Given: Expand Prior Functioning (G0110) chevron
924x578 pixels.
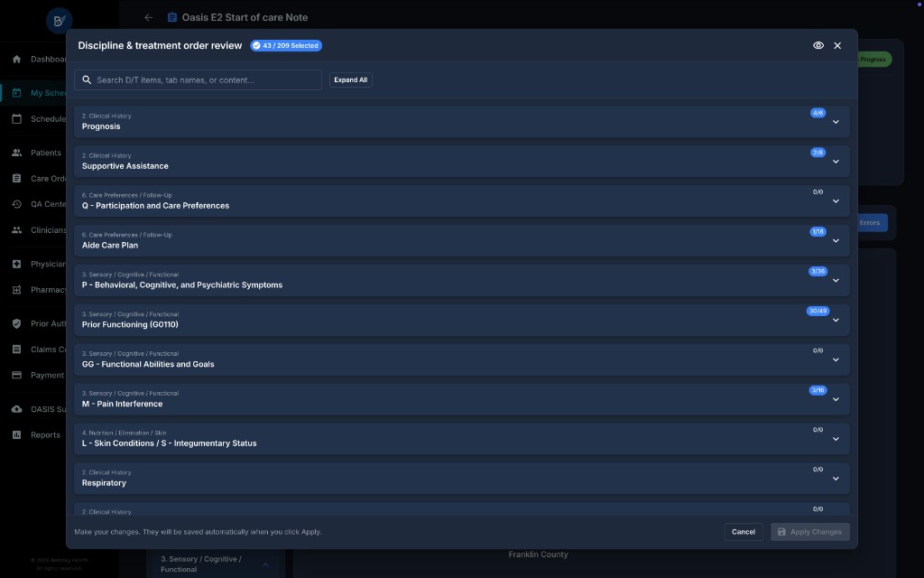Looking at the screenshot, I should coord(836,321).
